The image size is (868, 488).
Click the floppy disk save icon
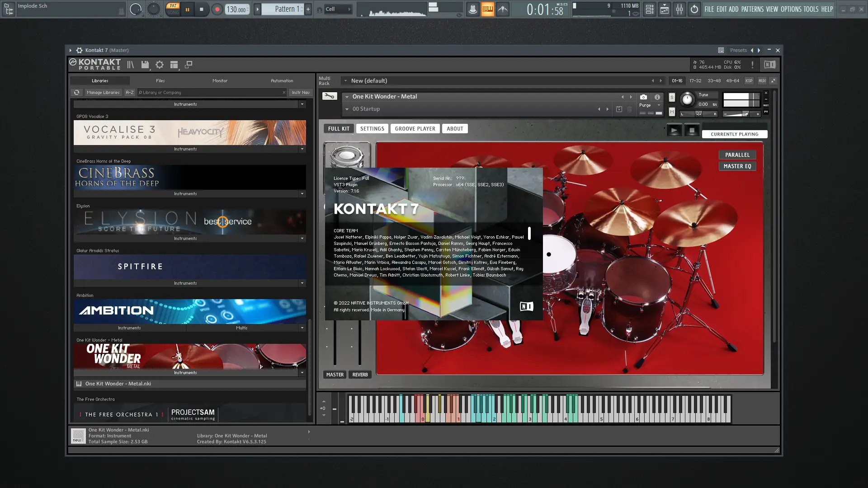tap(145, 65)
